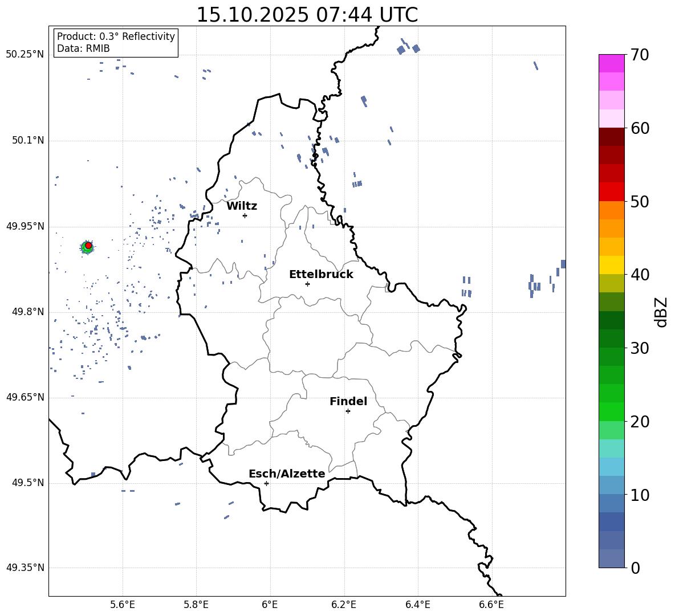The width and height of the screenshot is (675, 616).
Task: Click the colorbar tick value 10
Action: (x=640, y=495)
